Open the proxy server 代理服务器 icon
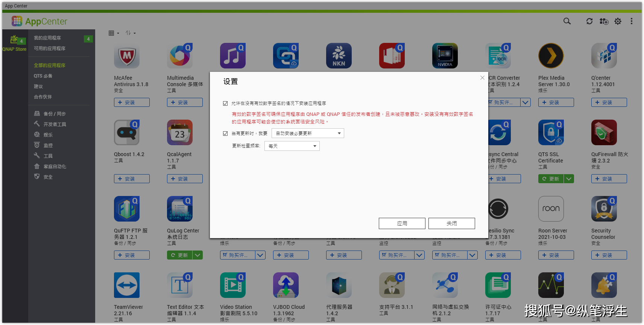644x325 pixels. tap(339, 285)
